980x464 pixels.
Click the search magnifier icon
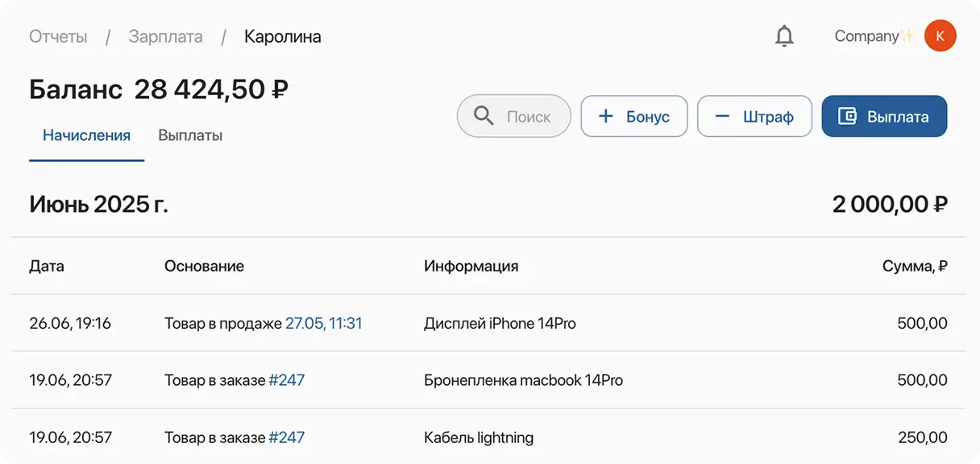[x=484, y=116]
